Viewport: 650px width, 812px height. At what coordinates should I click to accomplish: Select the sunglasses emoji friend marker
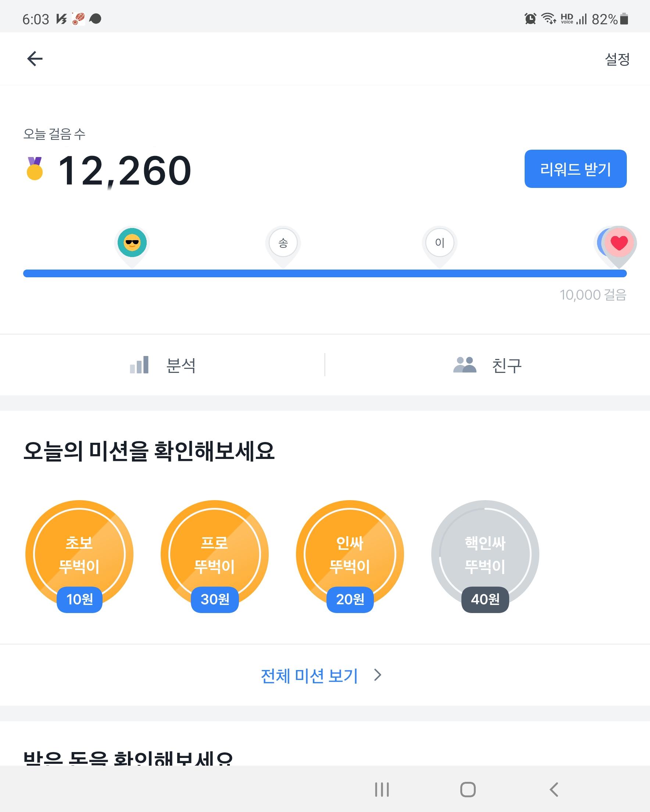132,243
